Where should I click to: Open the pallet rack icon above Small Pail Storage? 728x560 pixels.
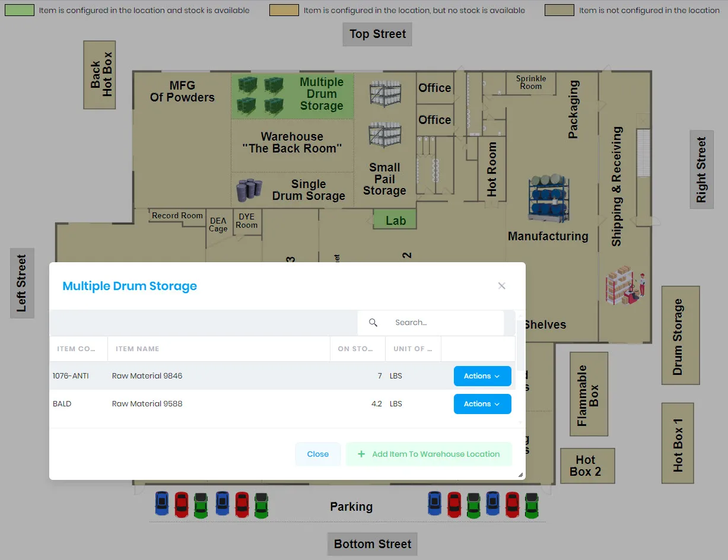[384, 135]
